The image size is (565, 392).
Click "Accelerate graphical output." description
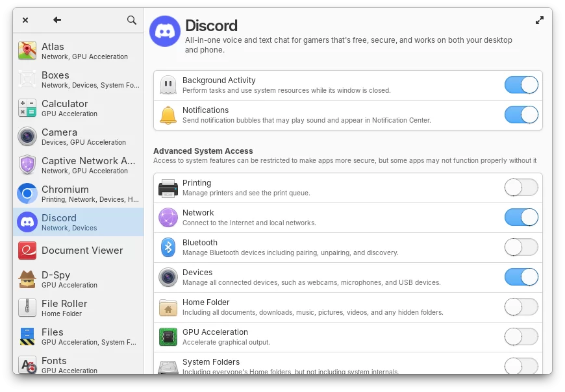tap(226, 342)
